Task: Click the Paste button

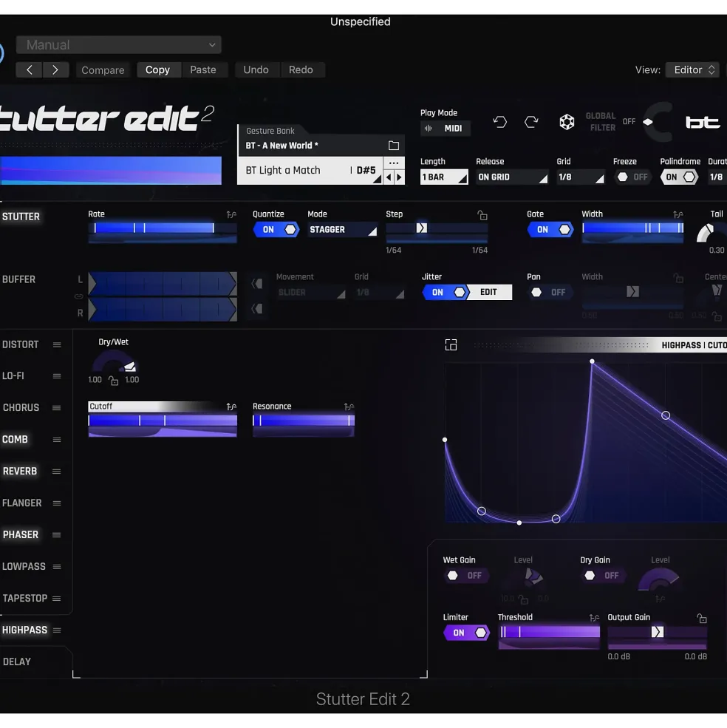Action: pos(203,69)
